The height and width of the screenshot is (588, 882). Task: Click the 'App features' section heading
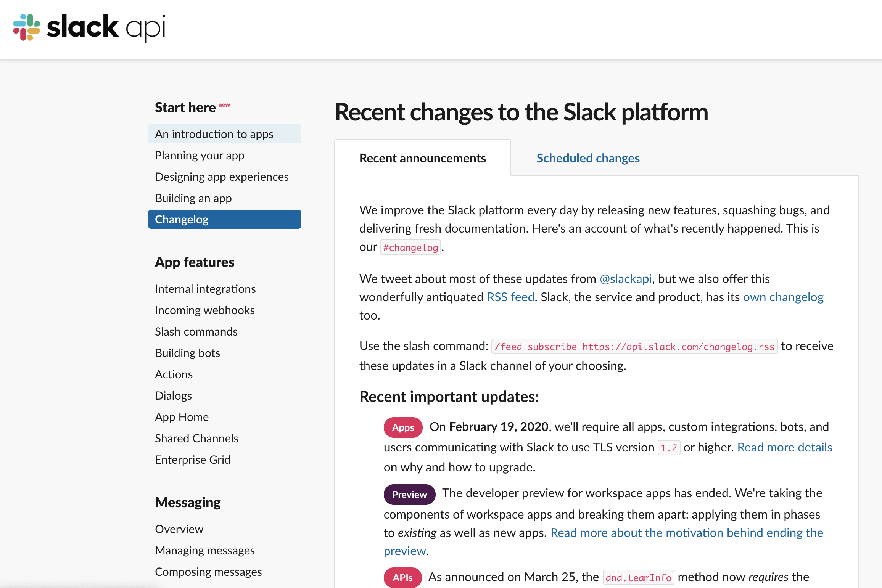click(195, 262)
